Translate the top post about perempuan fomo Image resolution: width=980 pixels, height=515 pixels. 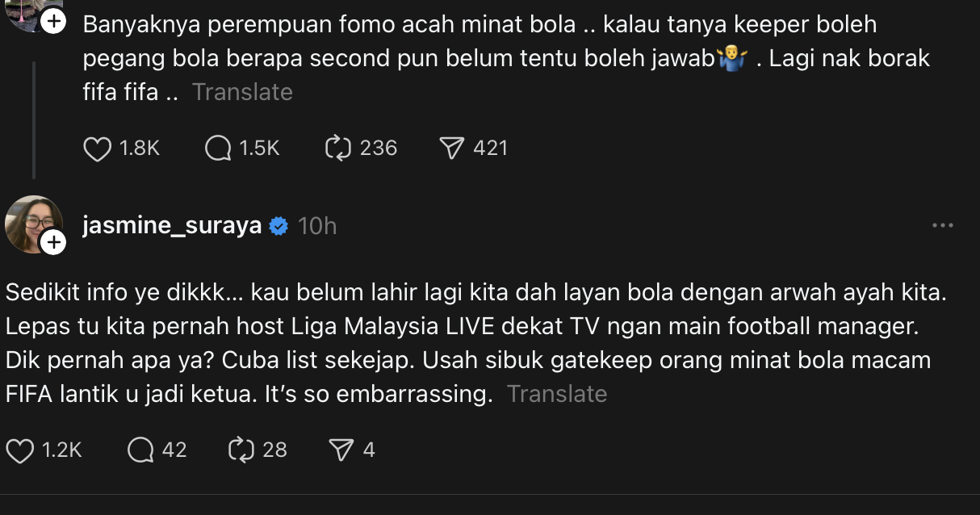pos(242,92)
